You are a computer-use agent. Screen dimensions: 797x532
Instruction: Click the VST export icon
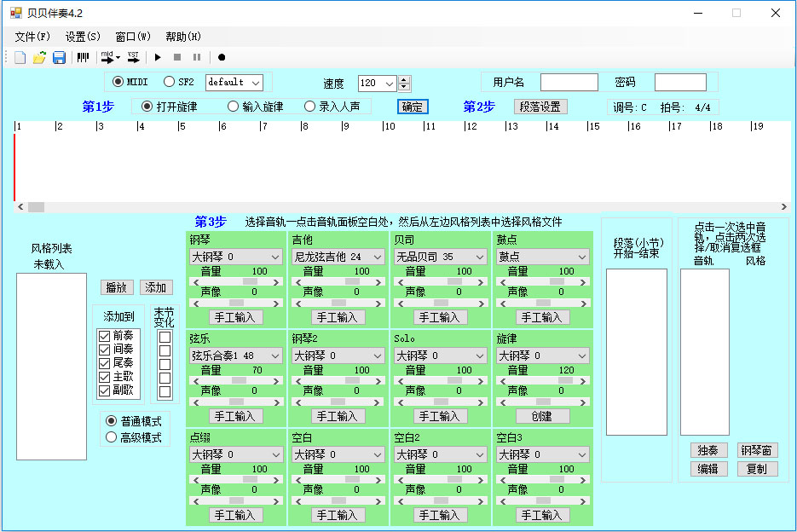[133, 57]
